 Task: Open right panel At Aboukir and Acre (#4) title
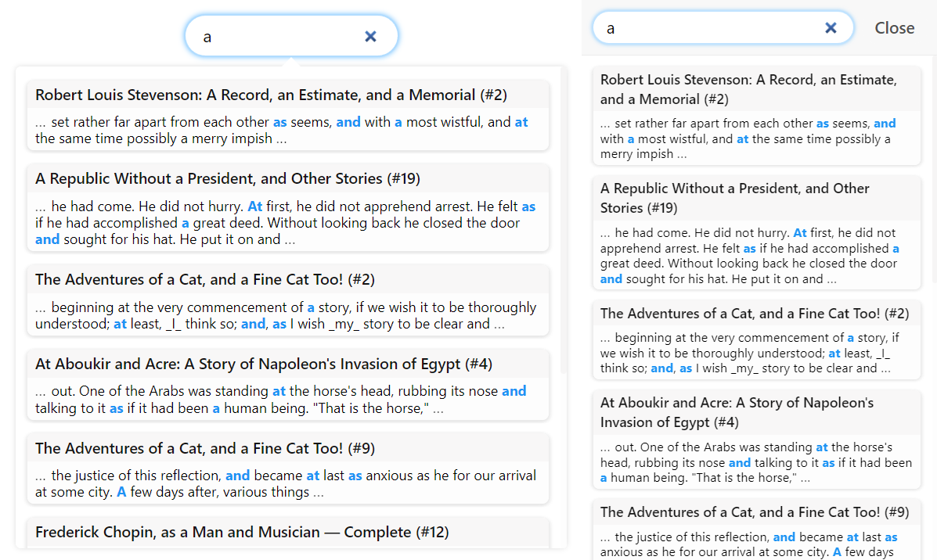737,412
